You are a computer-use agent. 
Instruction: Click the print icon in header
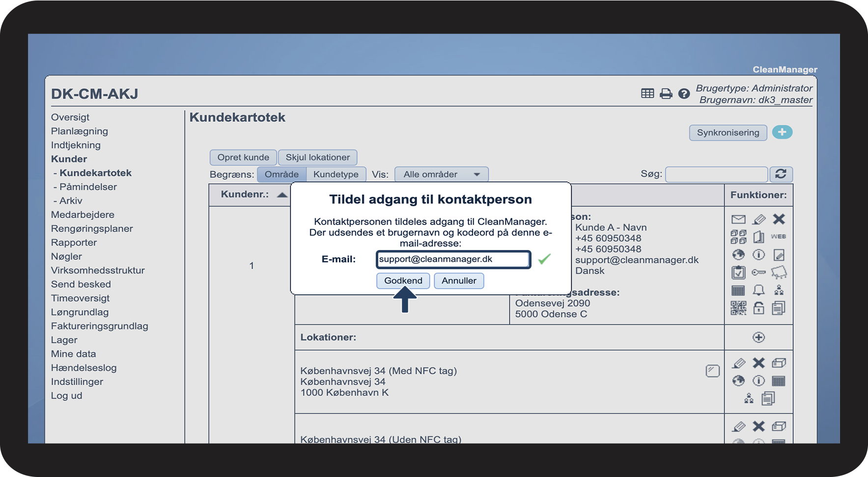click(x=666, y=93)
